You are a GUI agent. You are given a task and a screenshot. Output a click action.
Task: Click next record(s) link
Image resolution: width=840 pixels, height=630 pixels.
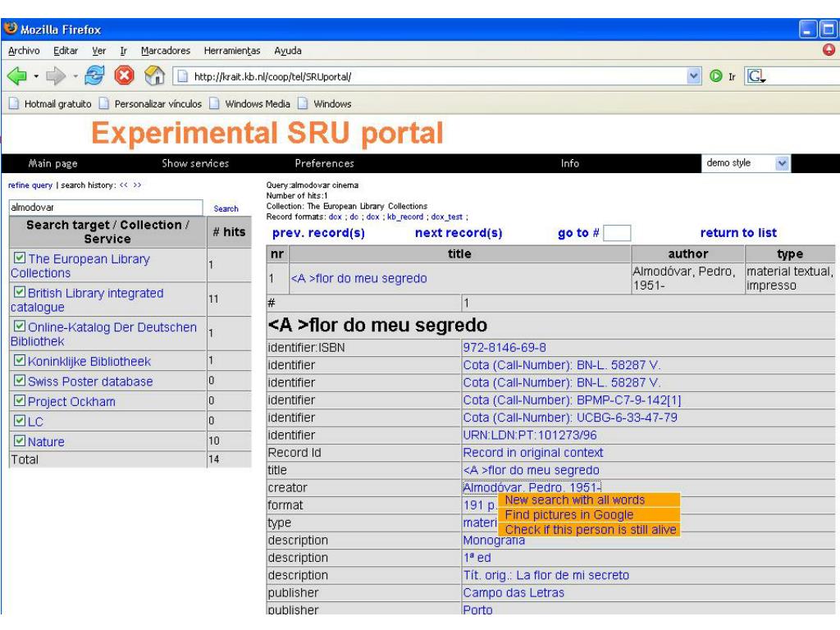(459, 233)
